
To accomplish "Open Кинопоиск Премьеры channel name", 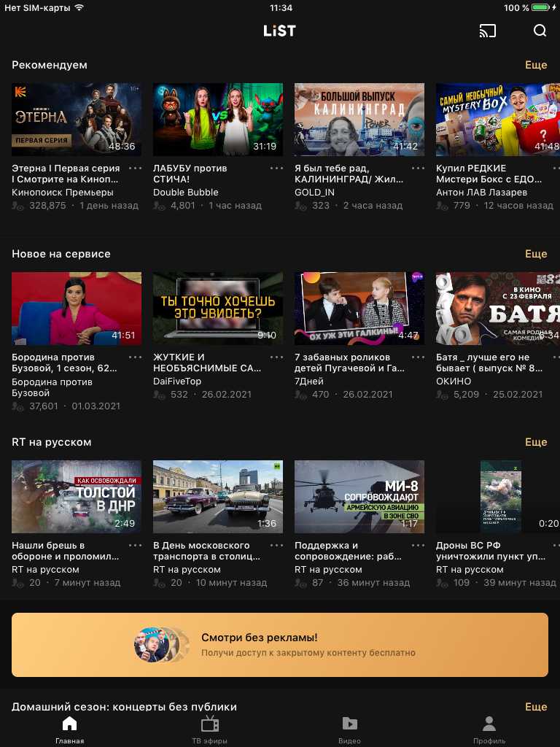I will pos(63,193).
